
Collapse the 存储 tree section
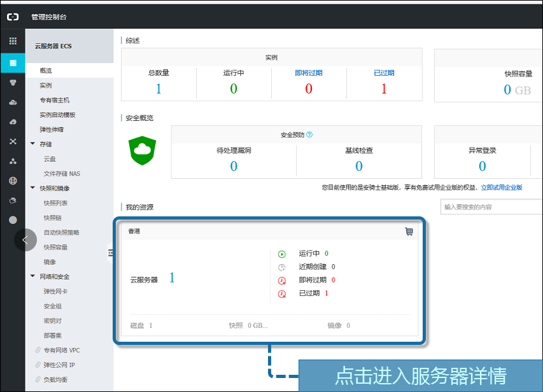tap(32, 144)
